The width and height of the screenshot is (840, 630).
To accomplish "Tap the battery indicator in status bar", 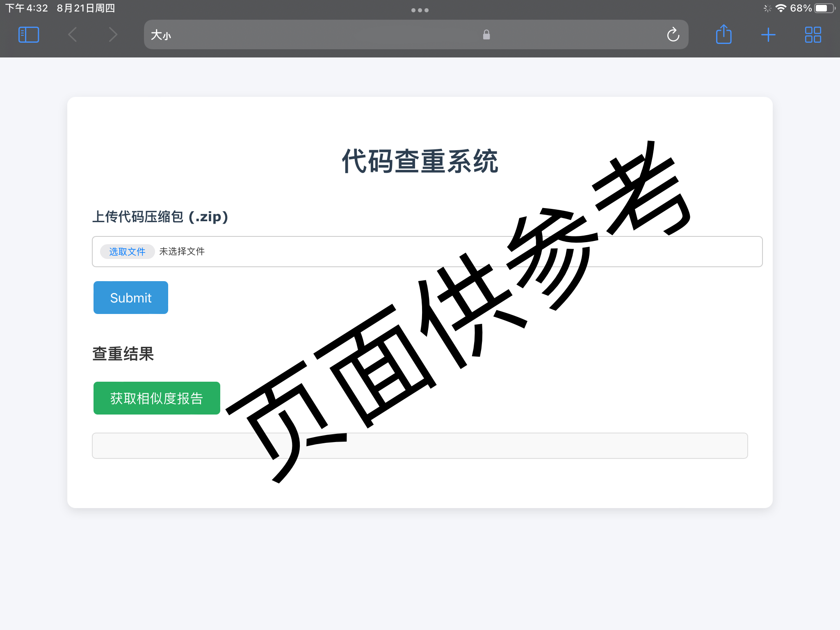I will (x=824, y=8).
